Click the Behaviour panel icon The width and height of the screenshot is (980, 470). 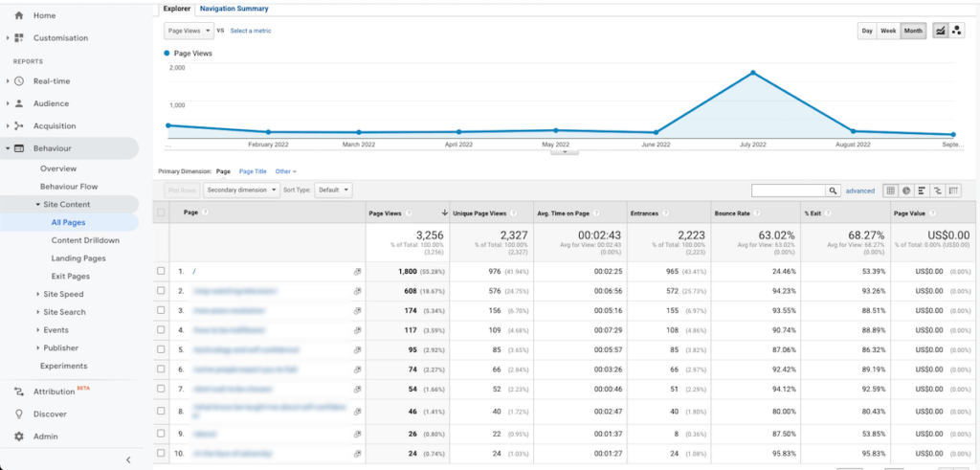coord(19,148)
